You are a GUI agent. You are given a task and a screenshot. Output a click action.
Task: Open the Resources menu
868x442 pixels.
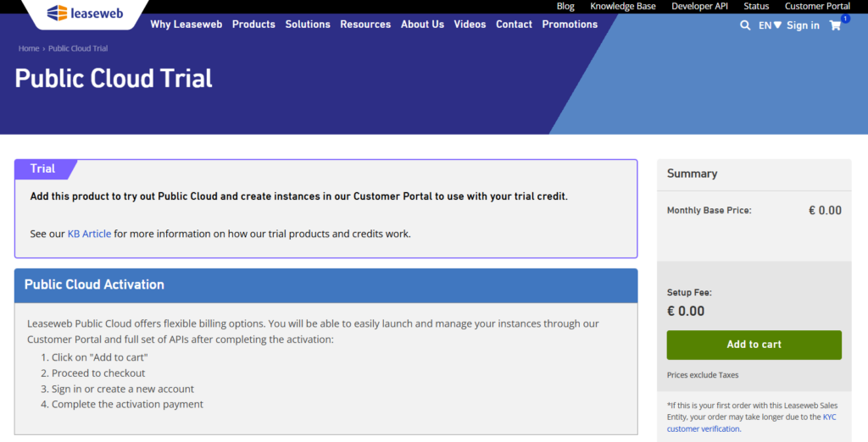365,25
